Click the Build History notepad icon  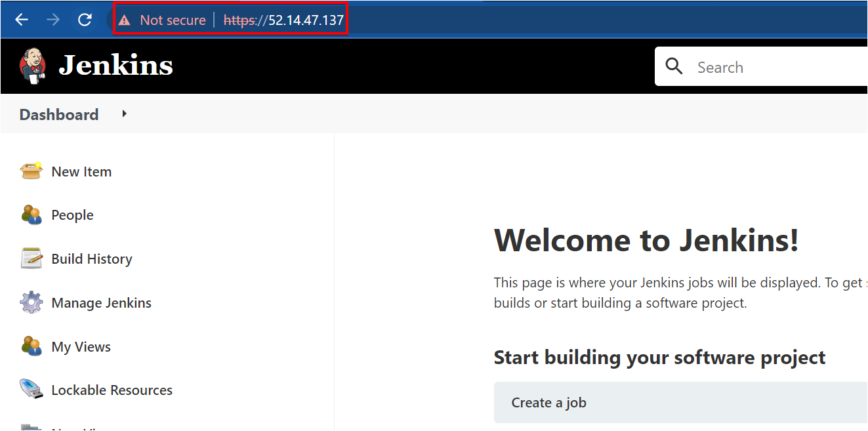[x=31, y=258]
